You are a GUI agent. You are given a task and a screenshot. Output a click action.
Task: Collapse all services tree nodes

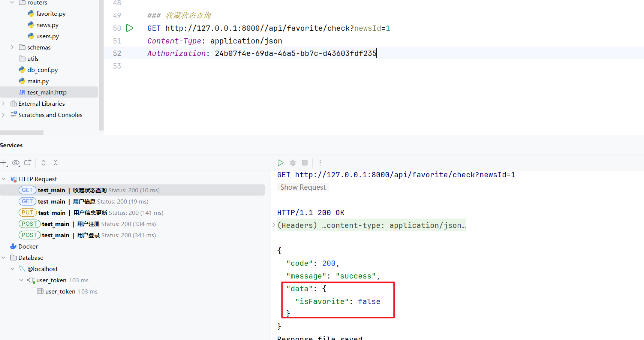click(x=55, y=163)
